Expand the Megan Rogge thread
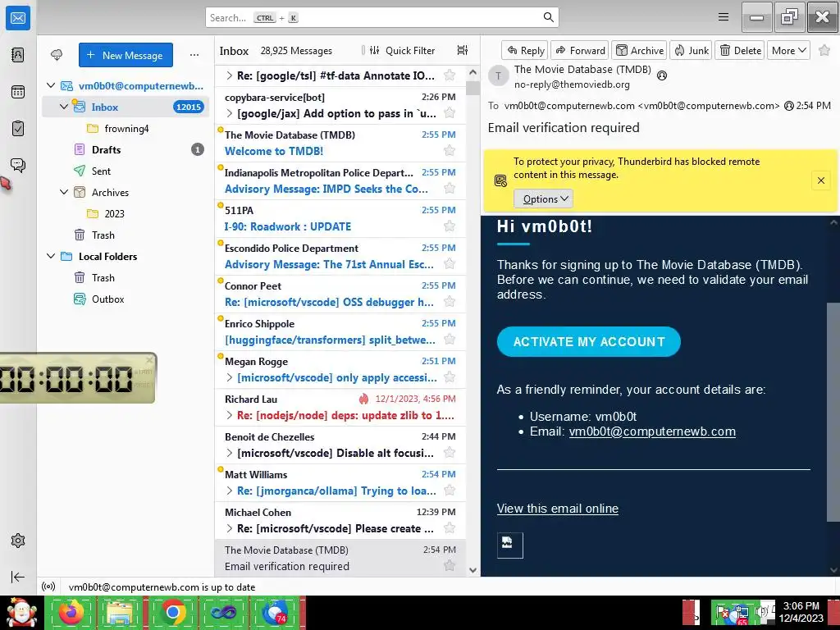The image size is (840, 630). (230, 377)
